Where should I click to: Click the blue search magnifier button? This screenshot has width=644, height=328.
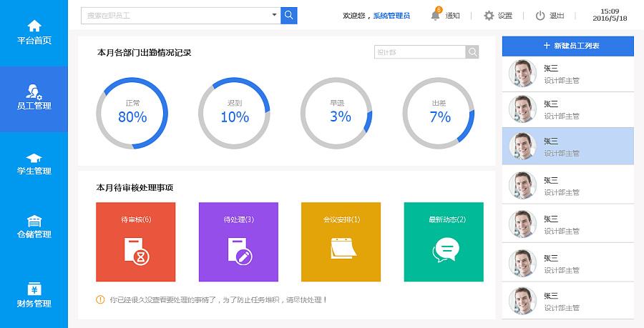288,15
